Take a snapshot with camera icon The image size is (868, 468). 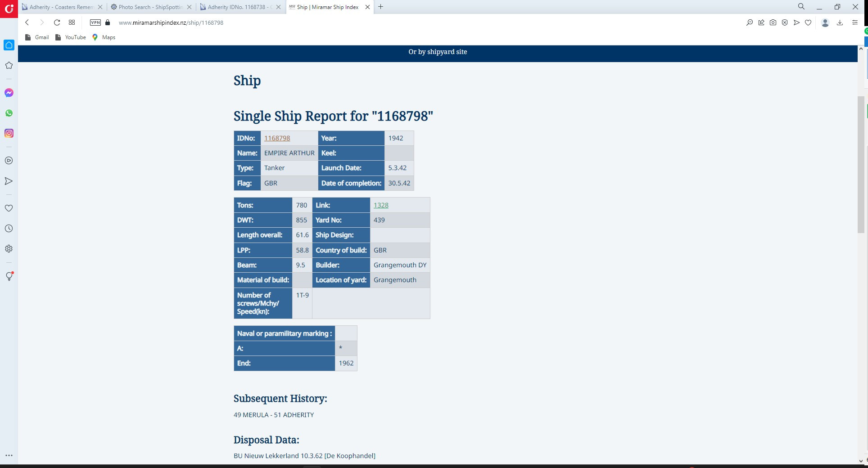[x=773, y=22]
